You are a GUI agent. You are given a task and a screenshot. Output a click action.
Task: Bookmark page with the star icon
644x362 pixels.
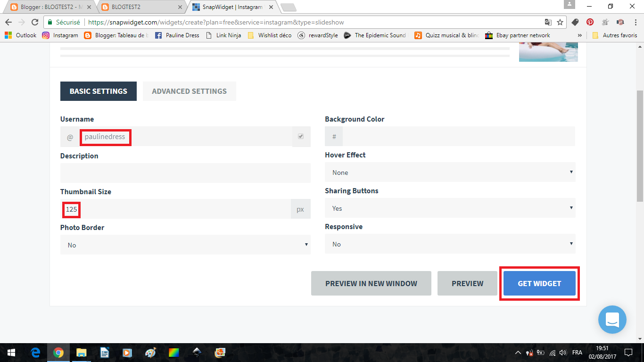[x=560, y=22]
